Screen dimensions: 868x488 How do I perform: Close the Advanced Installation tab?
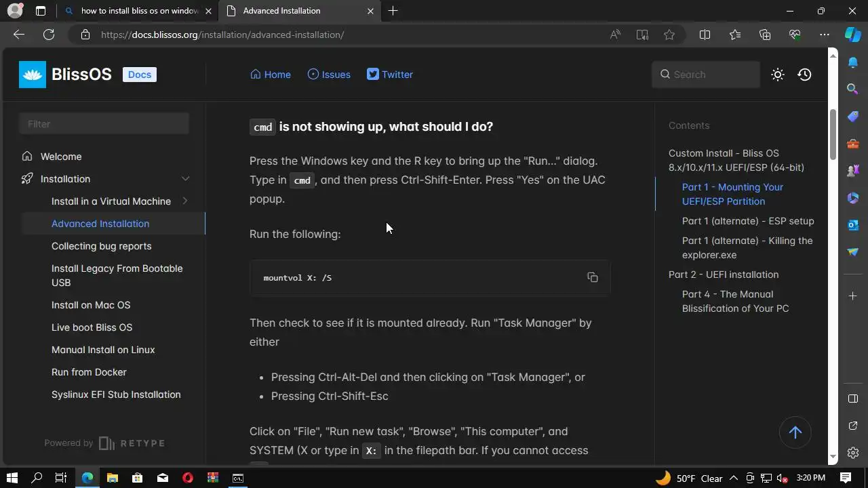pyautogui.click(x=370, y=11)
